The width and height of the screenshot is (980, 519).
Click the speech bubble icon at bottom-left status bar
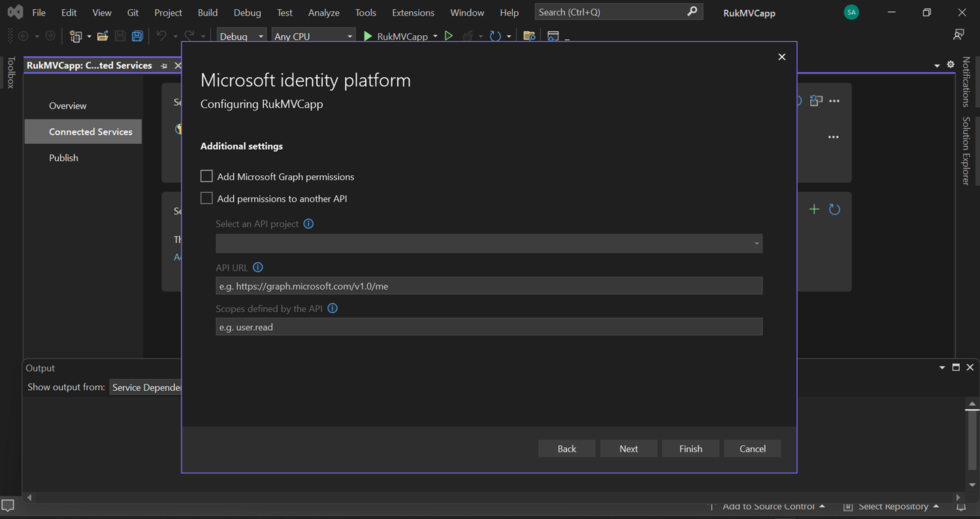click(8, 505)
